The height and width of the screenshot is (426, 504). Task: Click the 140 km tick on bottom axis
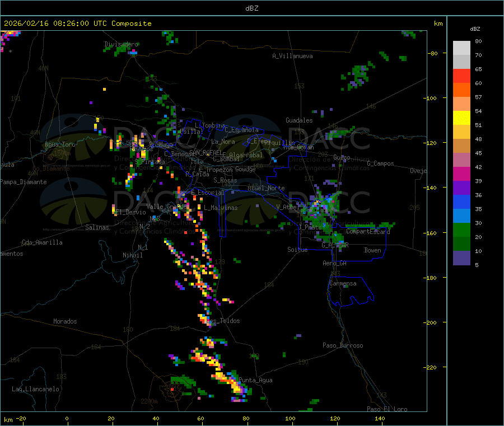(380, 418)
